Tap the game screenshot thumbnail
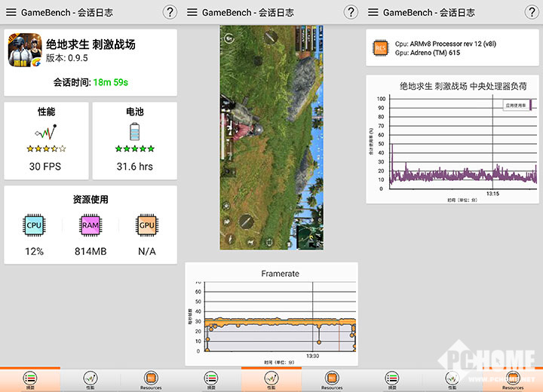This screenshot has height=392, width=543. click(271, 137)
